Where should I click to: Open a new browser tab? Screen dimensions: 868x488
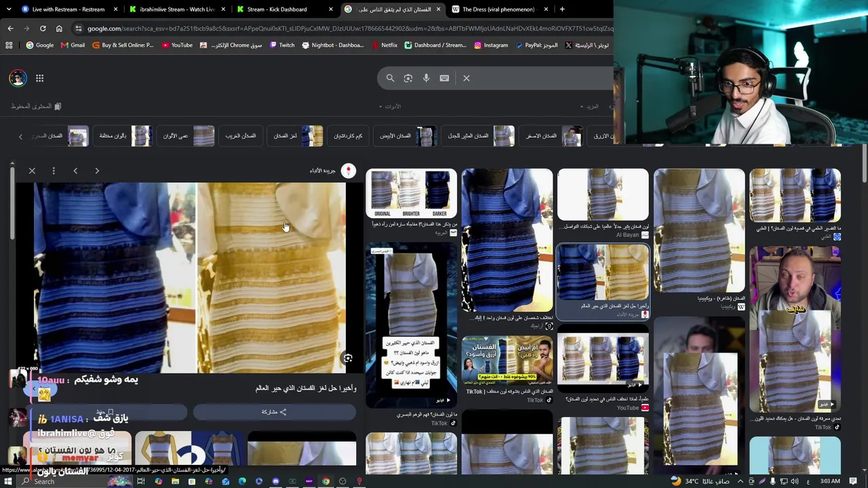coord(562,9)
